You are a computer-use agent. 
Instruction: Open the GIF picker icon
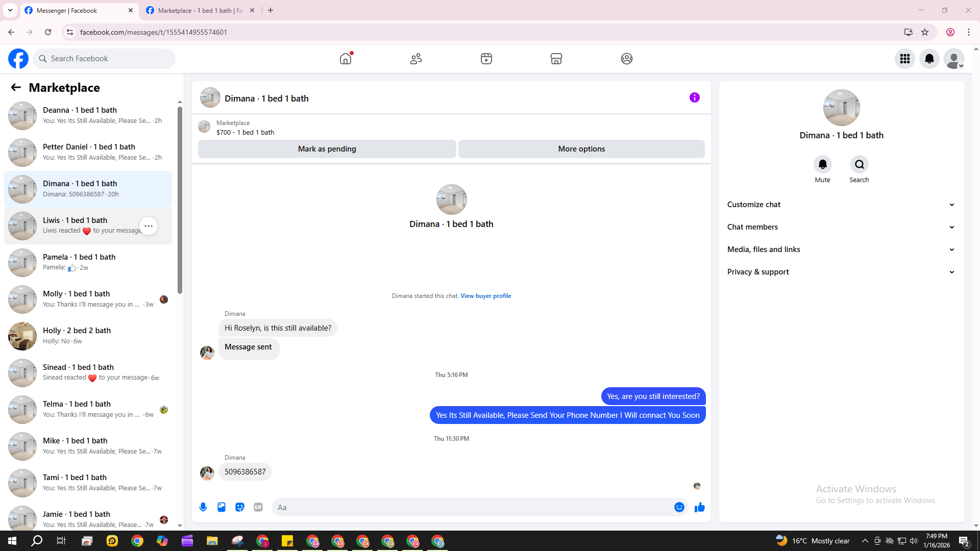[x=258, y=507]
